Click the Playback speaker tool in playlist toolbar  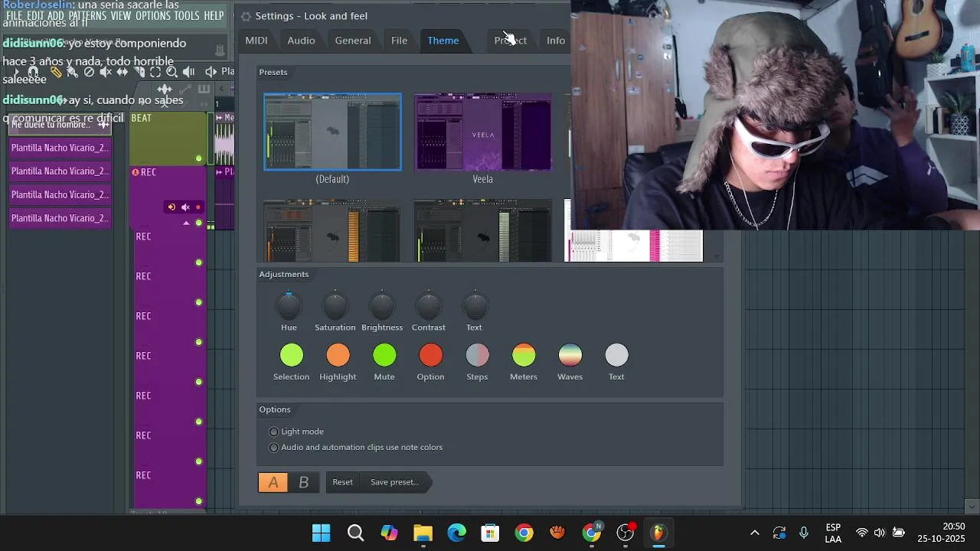point(188,72)
